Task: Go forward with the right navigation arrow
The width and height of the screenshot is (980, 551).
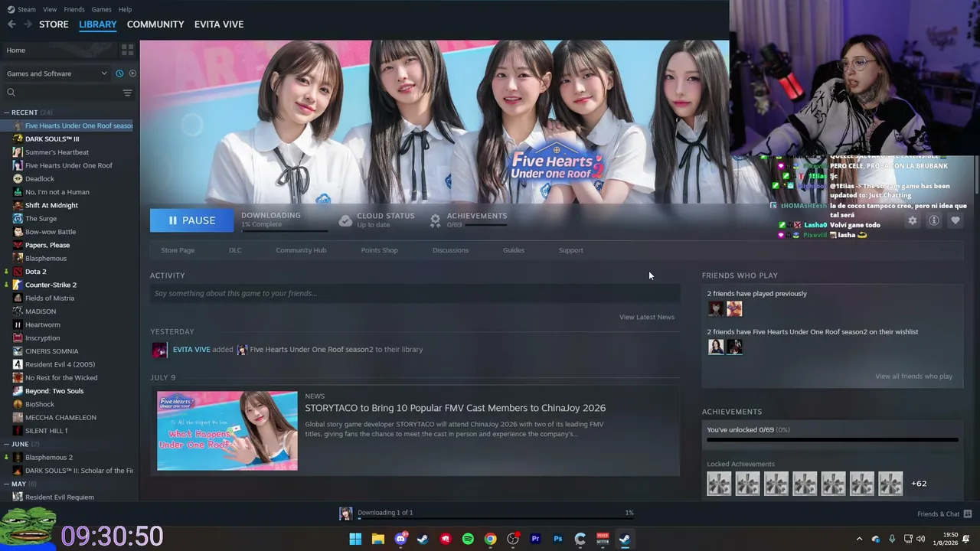Action: click(x=28, y=24)
